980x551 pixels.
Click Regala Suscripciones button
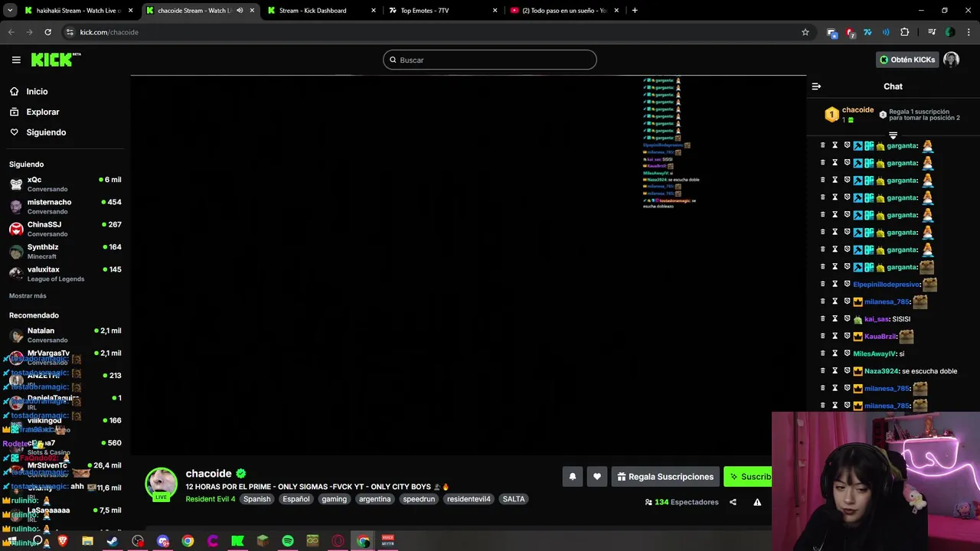665,477
